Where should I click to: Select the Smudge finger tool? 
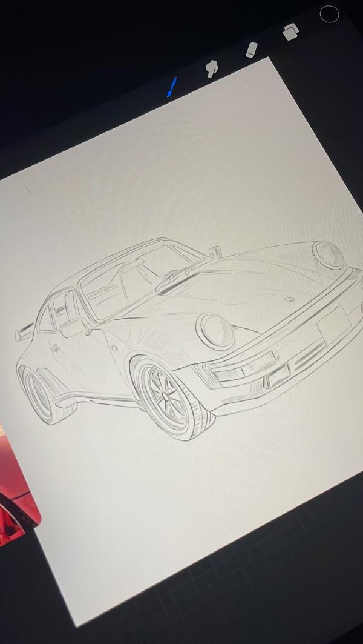pos(212,68)
